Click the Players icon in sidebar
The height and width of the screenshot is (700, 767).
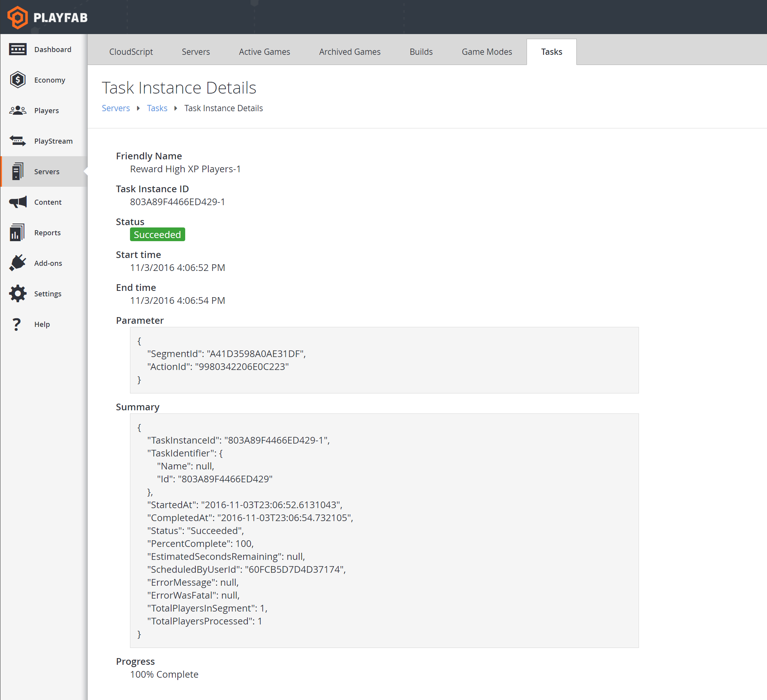click(18, 110)
